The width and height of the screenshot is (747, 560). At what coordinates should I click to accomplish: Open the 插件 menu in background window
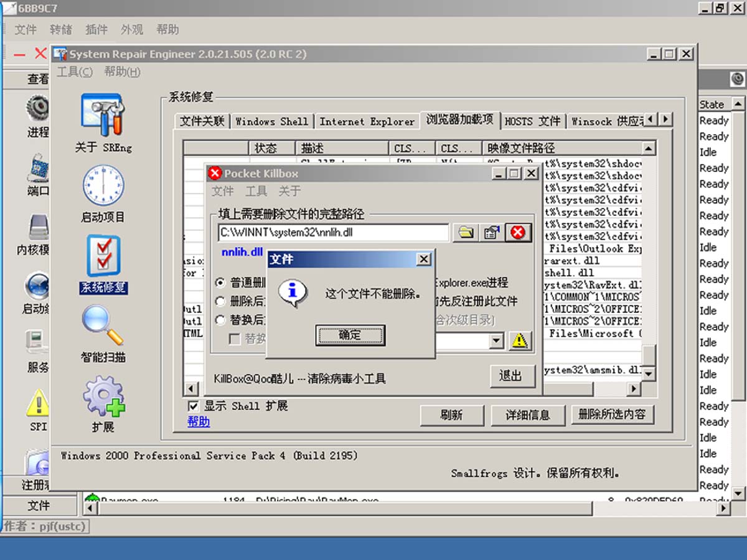[96, 29]
